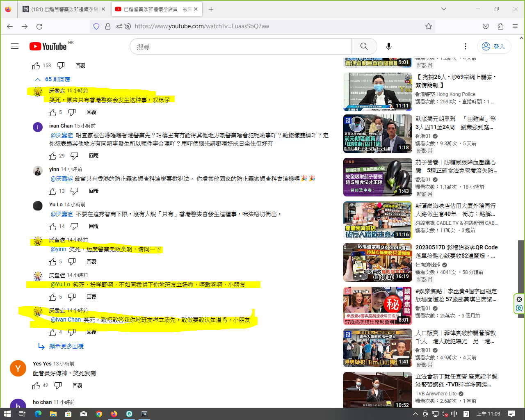Open Google Chrome from the taskbar
Image resolution: width=525 pixels, height=420 pixels.
(99, 414)
